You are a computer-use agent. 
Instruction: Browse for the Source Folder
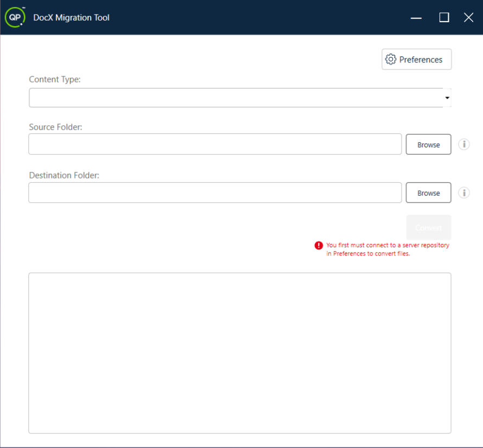point(429,144)
